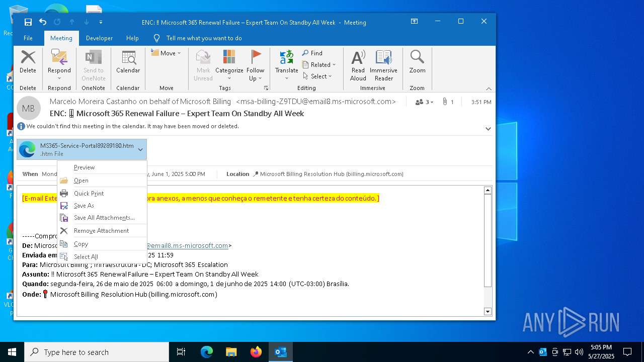The width and height of the screenshot is (644, 362).
Task: Launch Edge from the taskbar
Action: click(207, 352)
